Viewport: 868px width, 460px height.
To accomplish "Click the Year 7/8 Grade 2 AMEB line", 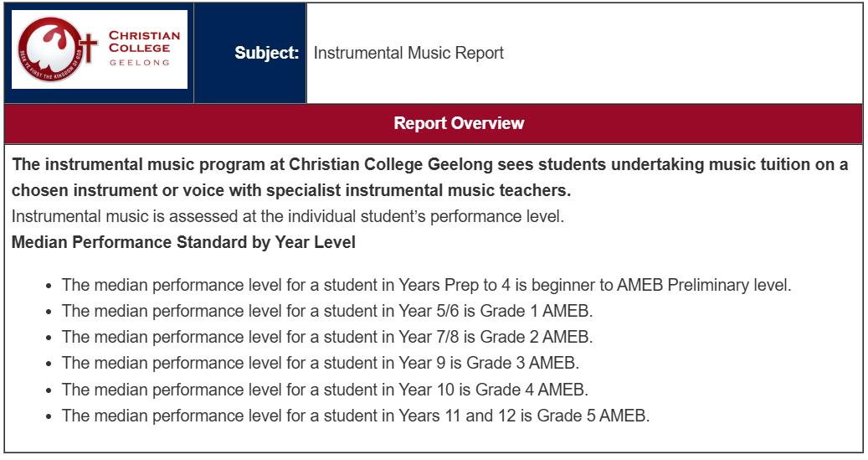I will pos(327,337).
